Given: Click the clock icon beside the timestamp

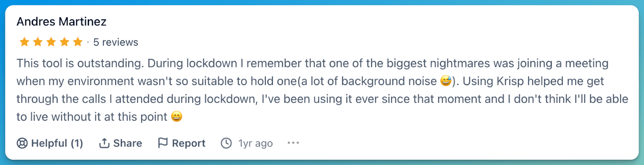Looking at the screenshot, I should coord(226,143).
